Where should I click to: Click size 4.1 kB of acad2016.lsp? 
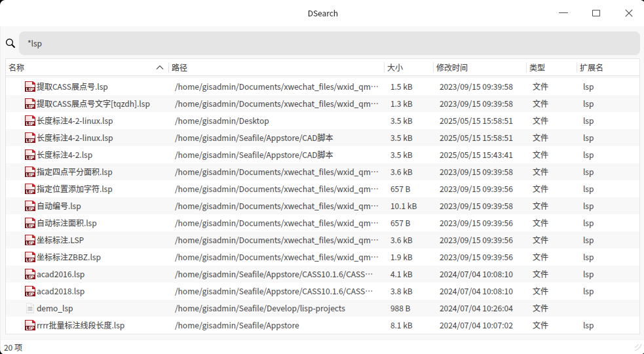(x=401, y=274)
